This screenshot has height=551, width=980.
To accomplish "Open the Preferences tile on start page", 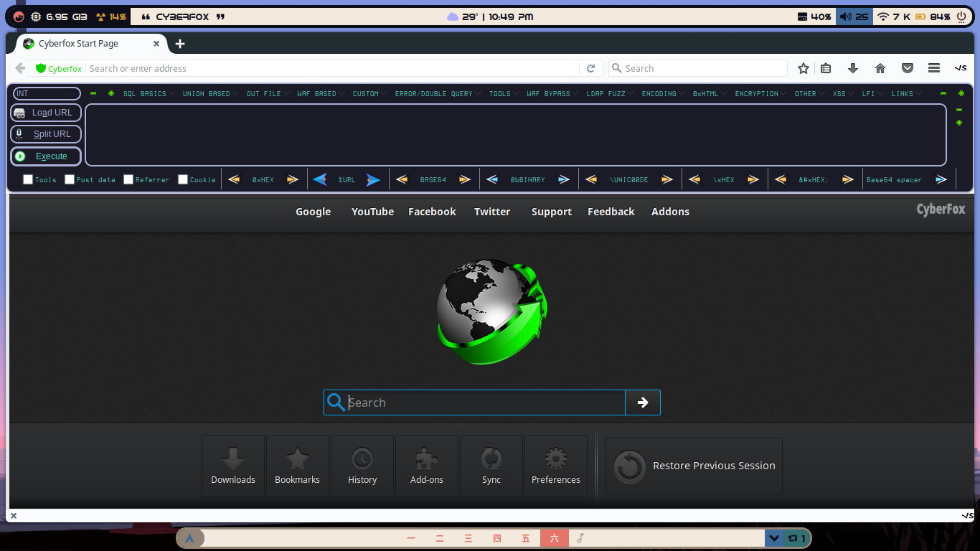I will click(556, 466).
